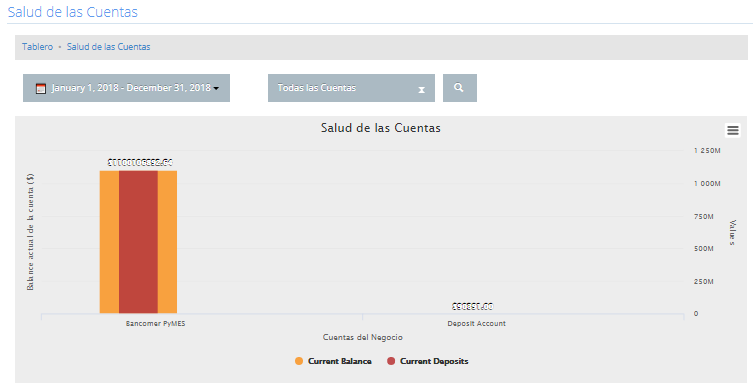Click the orange Current Balance legend dot
This screenshot has height=389, width=753.
299,361
